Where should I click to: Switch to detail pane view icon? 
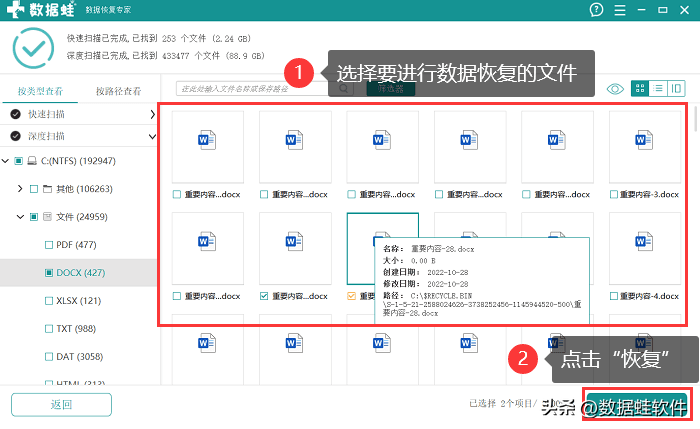pos(676,88)
